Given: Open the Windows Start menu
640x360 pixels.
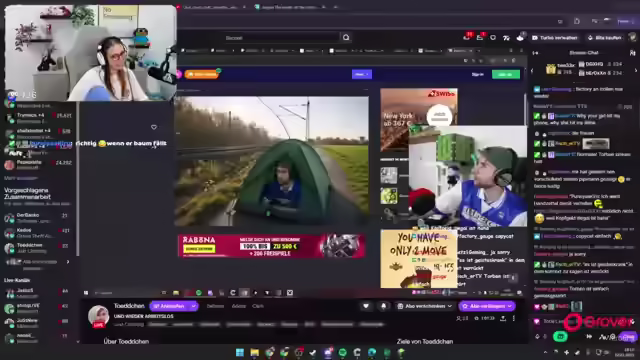Looking at the screenshot, I should (x=240, y=352).
